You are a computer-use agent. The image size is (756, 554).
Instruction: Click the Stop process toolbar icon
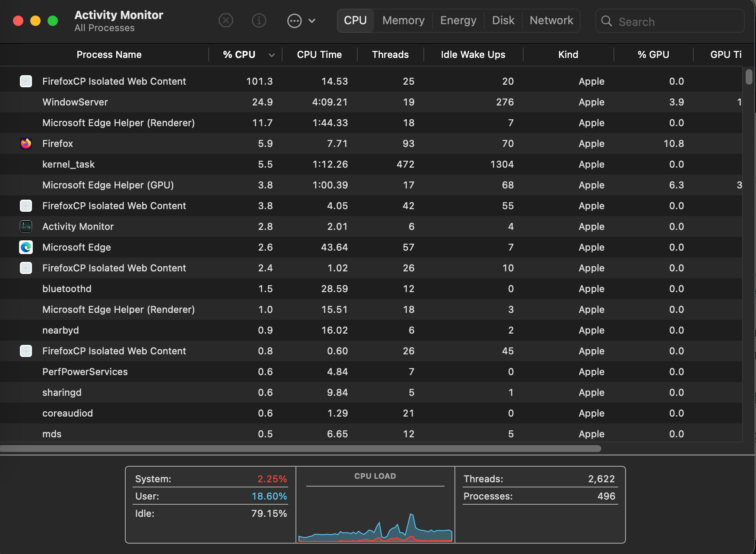click(226, 20)
